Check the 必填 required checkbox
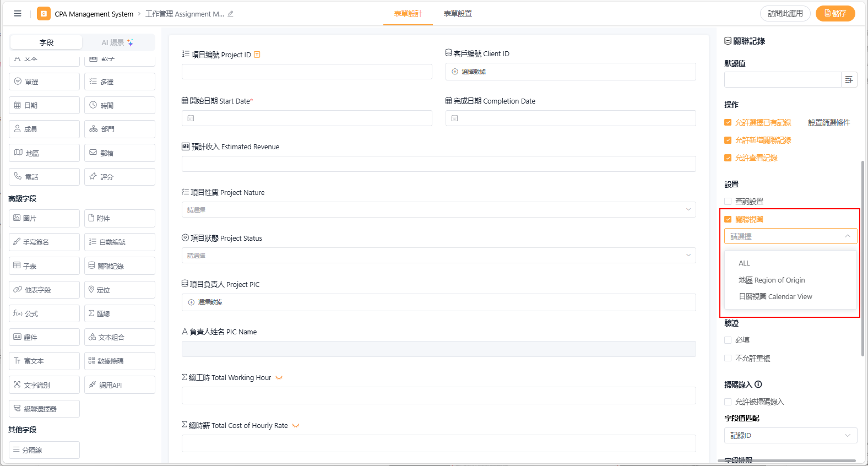 728,340
